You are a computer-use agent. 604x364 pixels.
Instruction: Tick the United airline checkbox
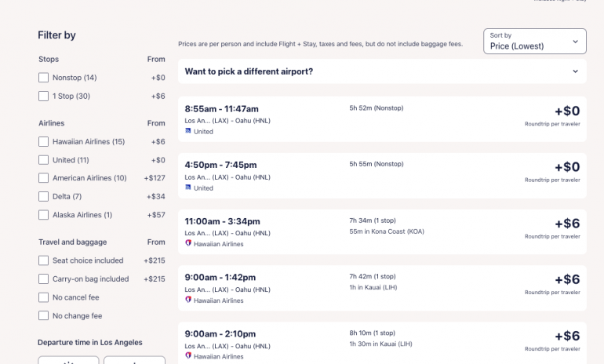(x=44, y=160)
